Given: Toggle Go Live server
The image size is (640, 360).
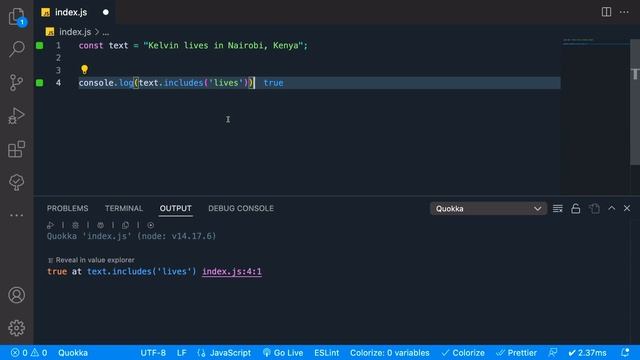Looking at the screenshot, I should [283, 353].
